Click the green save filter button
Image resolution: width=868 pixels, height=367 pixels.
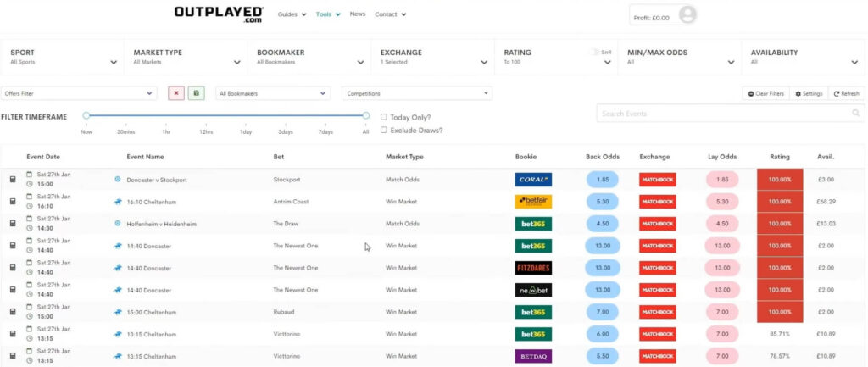click(196, 93)
